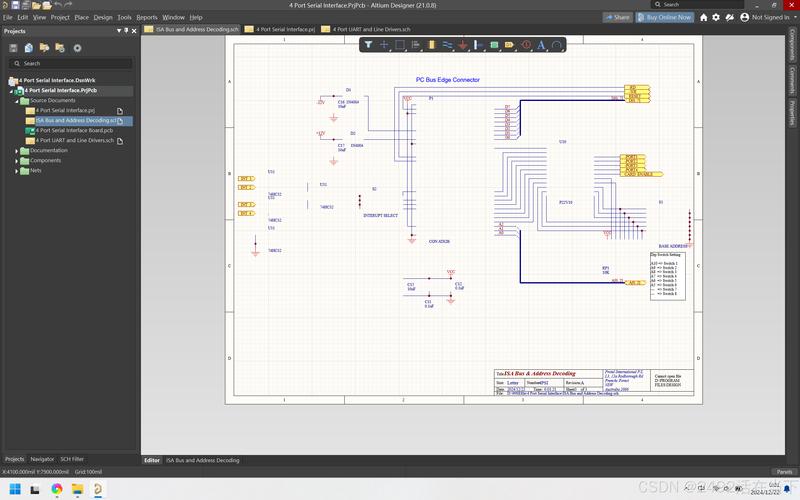Click the Share button
This screenshot has height=500, width=800.
[616, 17]
